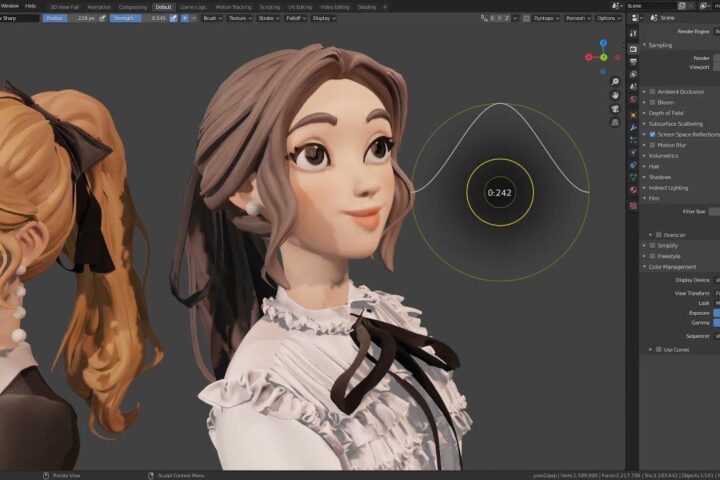Open the Falloff dropdown
This screenshot has height=480, width=720.
296,18
